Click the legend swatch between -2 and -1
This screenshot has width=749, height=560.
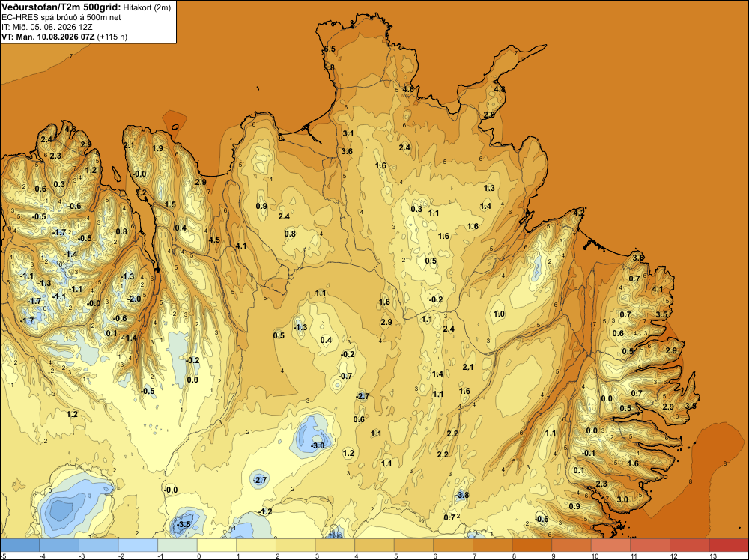coord(138,545)
